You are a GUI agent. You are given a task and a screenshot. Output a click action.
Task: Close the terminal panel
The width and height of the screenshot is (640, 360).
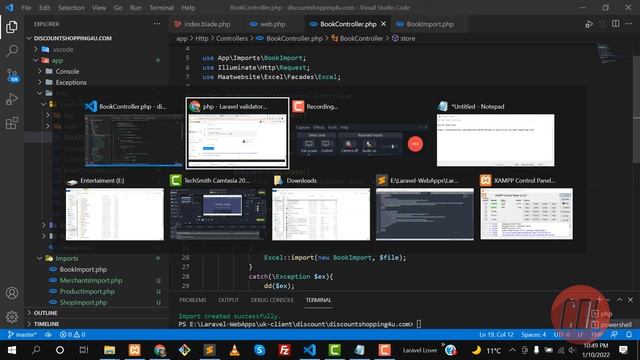click(630, 300)
